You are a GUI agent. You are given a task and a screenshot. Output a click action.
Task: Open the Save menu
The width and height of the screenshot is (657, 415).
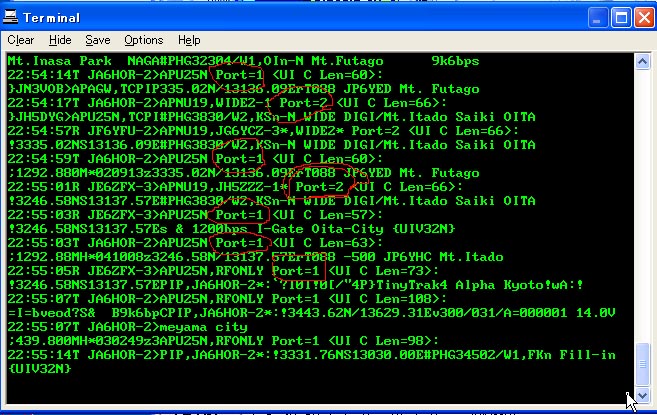pos(98,40)
